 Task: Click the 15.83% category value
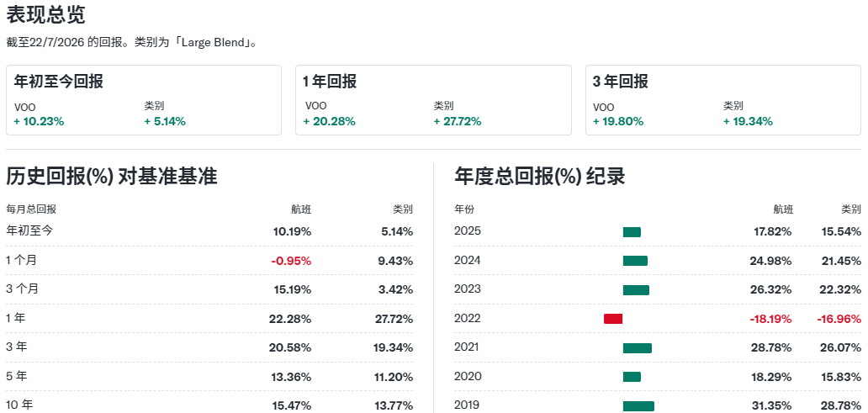(842, 377)
